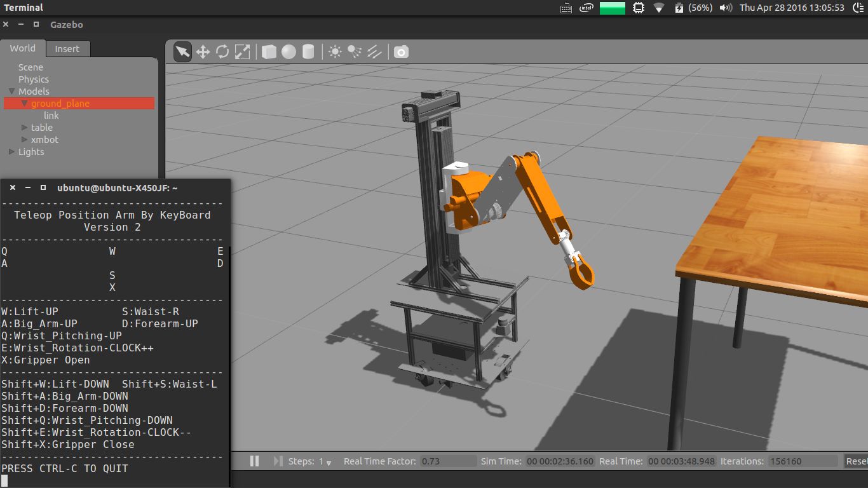Select Physics in the World tree
Screen dimensions: 868x488
[x=34, y=79]
